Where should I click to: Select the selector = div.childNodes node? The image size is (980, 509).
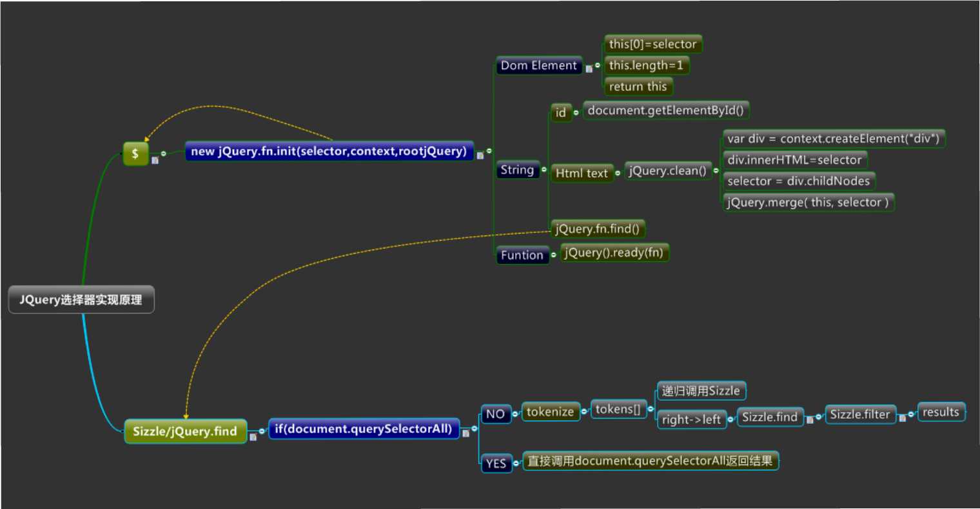tap(799, 181)
